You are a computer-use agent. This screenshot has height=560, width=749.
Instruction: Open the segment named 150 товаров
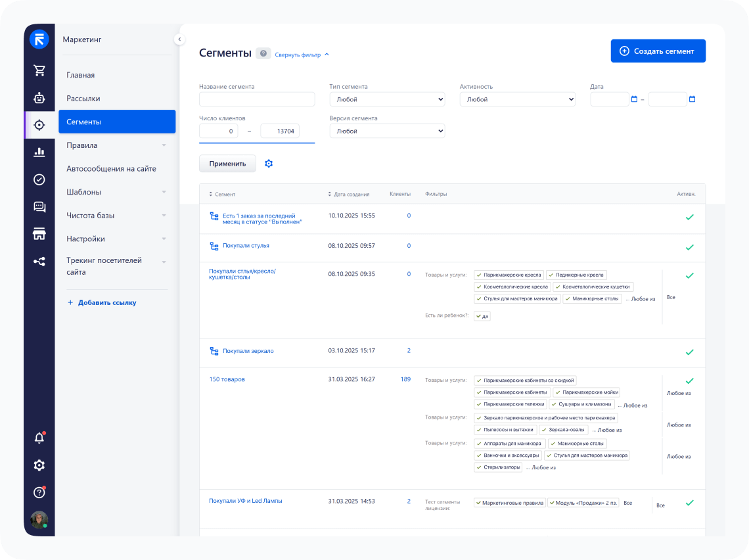pos(227,379)
